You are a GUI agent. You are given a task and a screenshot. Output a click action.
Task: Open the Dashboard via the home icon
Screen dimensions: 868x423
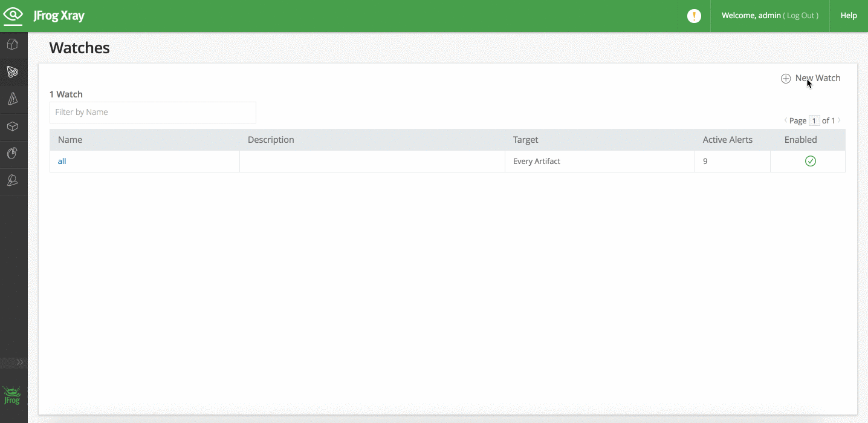pyautogui.click(x=13, y=44)
